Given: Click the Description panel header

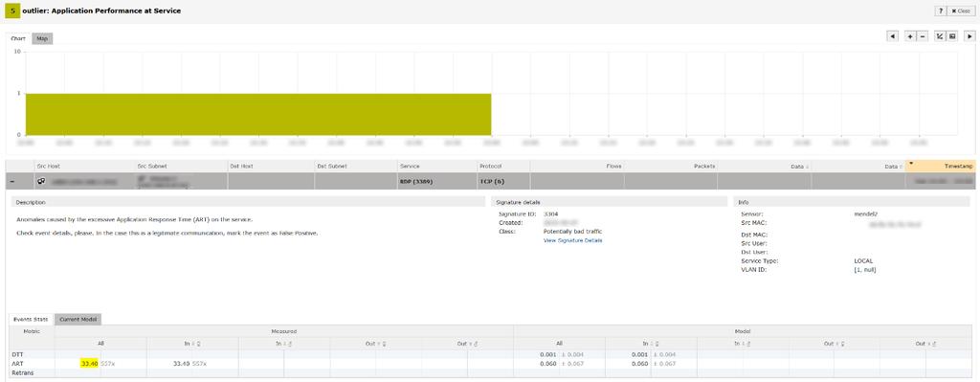Looking at the screenshot, I should pos(248,202).
